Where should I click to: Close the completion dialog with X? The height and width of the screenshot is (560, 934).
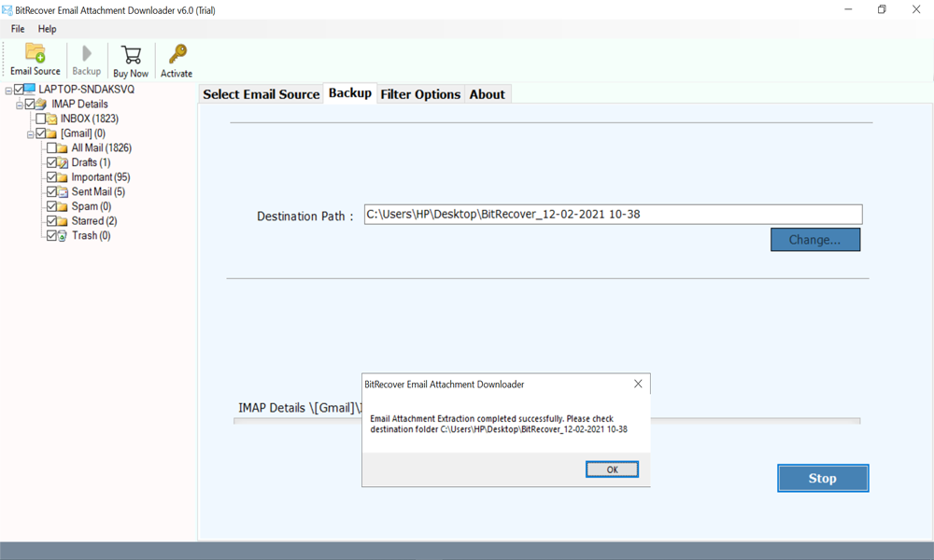click(638, 384)
